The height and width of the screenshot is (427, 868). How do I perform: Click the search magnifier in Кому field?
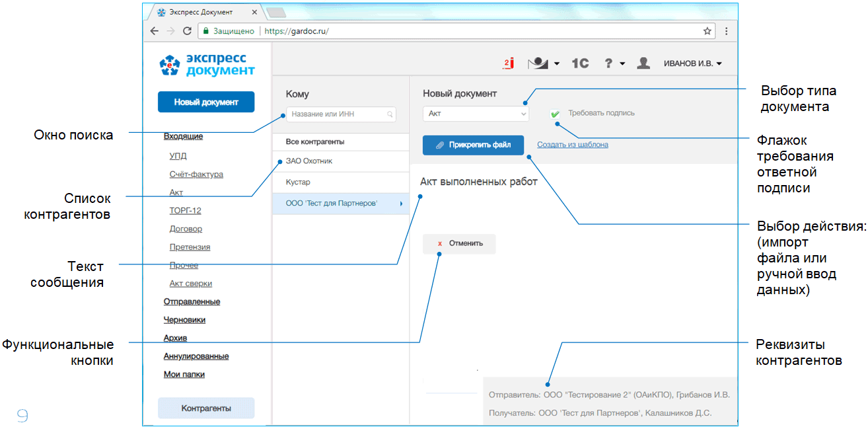391,114
